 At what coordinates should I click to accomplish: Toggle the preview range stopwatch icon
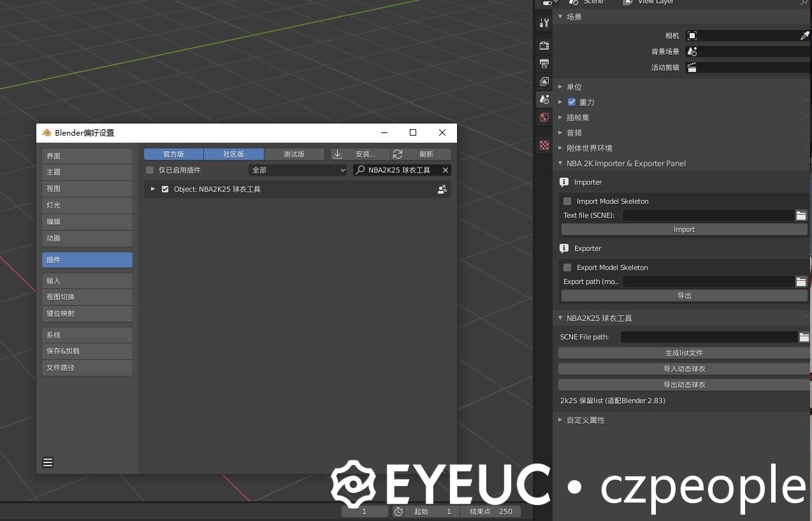(x=398, y=511)
